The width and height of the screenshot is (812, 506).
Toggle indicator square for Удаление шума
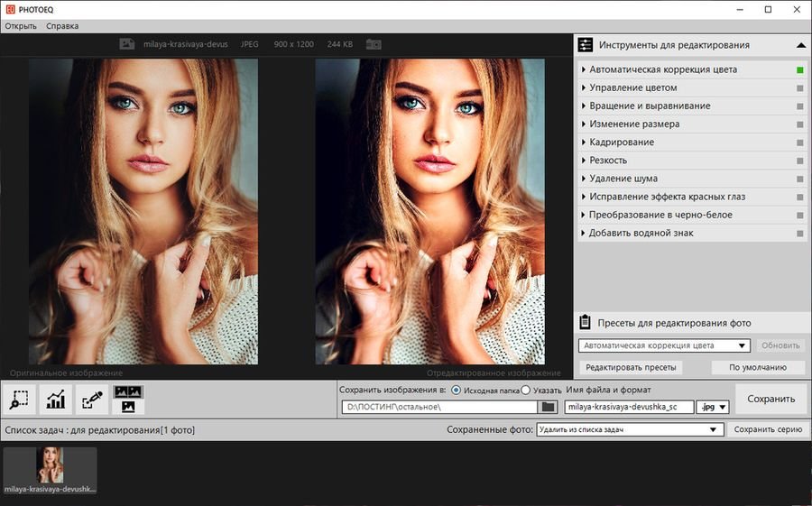point(799,179)
